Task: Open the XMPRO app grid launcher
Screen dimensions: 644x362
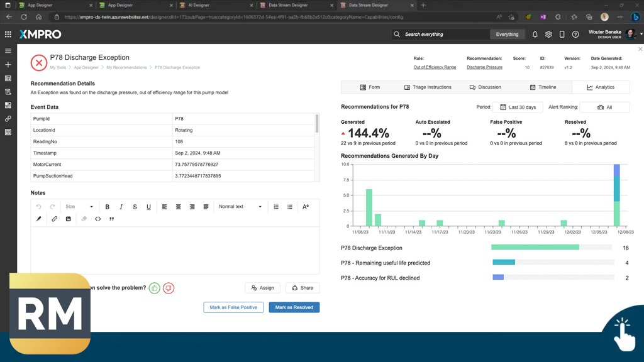Action: [x=8, y=35]
